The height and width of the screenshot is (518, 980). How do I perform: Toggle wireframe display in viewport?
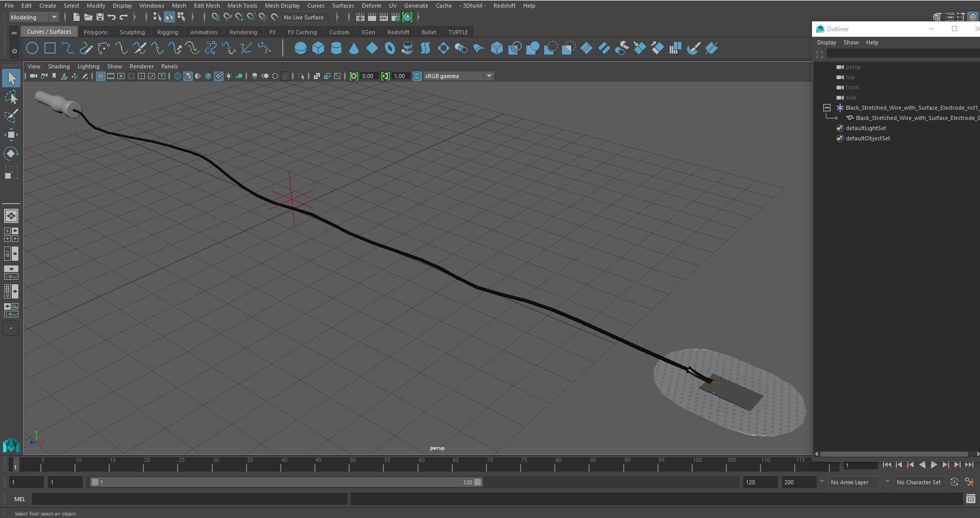(x=178, y=76)
